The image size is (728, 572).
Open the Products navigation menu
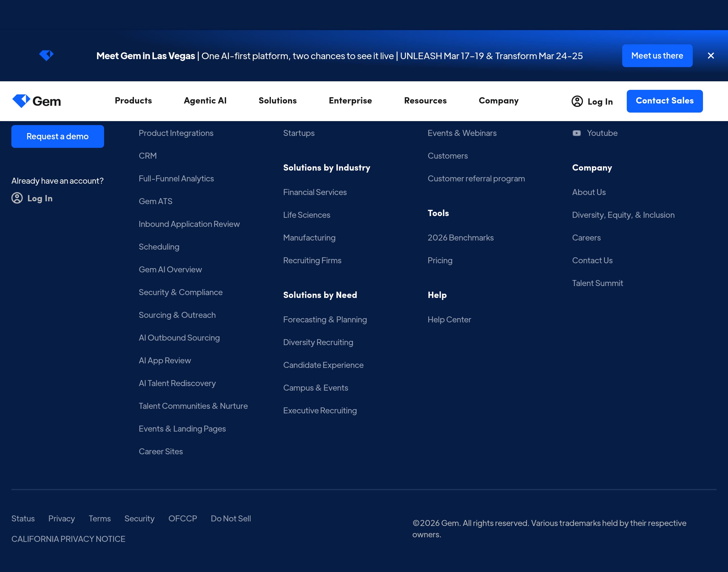point(133,101)
